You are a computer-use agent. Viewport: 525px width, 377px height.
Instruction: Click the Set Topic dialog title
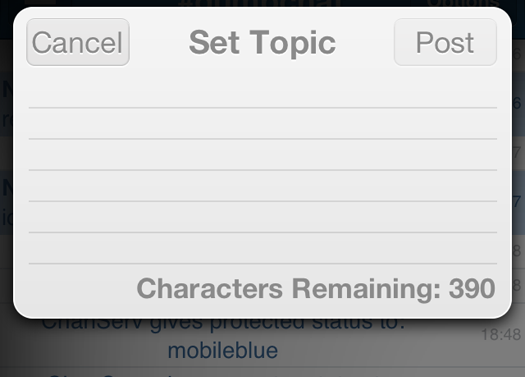[262, 43]
